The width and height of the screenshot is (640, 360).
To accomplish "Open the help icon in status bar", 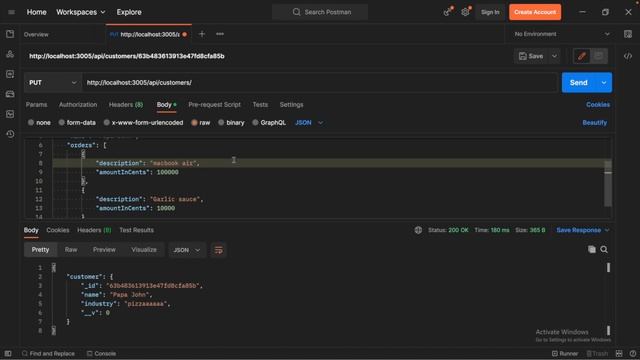I will pyautogui.click(x=632, y=353).
